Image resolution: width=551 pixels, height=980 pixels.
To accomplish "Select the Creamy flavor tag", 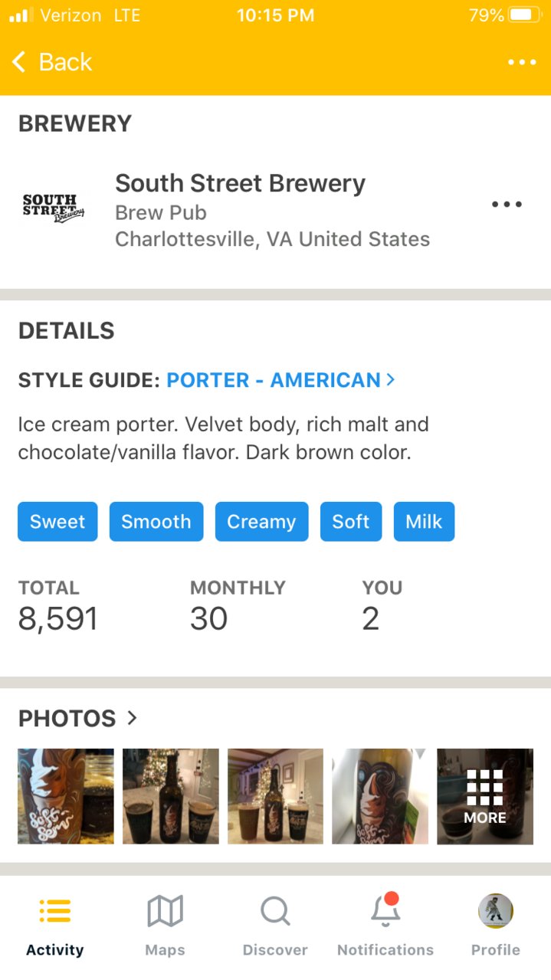I will pos(261,522).
